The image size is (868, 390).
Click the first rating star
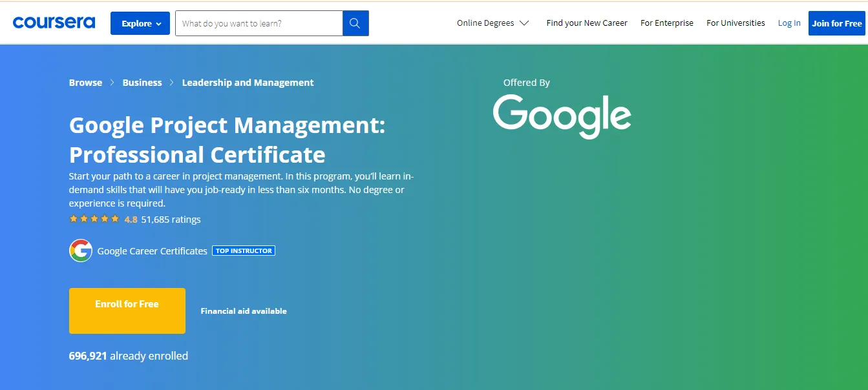[73, 219]
